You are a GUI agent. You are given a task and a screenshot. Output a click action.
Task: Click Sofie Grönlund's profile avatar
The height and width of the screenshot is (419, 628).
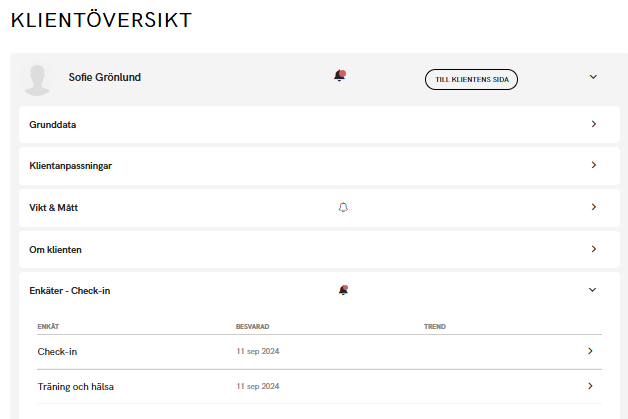click(x=38, y=79)
